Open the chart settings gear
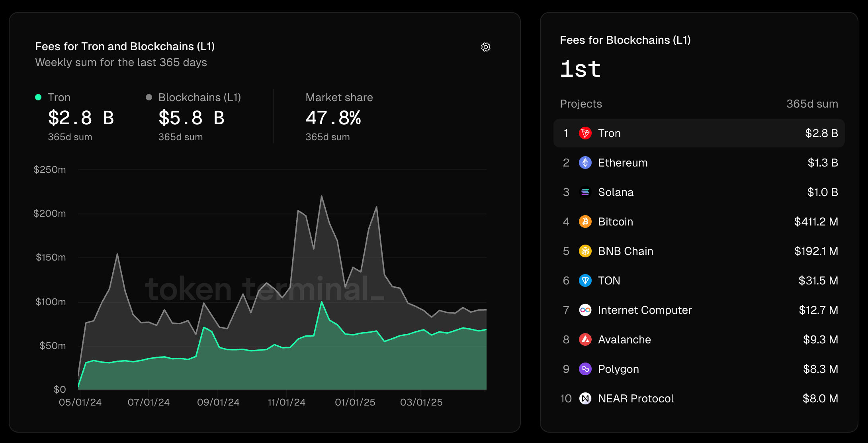The height and width of the screenshot is (443, 868). [x=486, y=47]
